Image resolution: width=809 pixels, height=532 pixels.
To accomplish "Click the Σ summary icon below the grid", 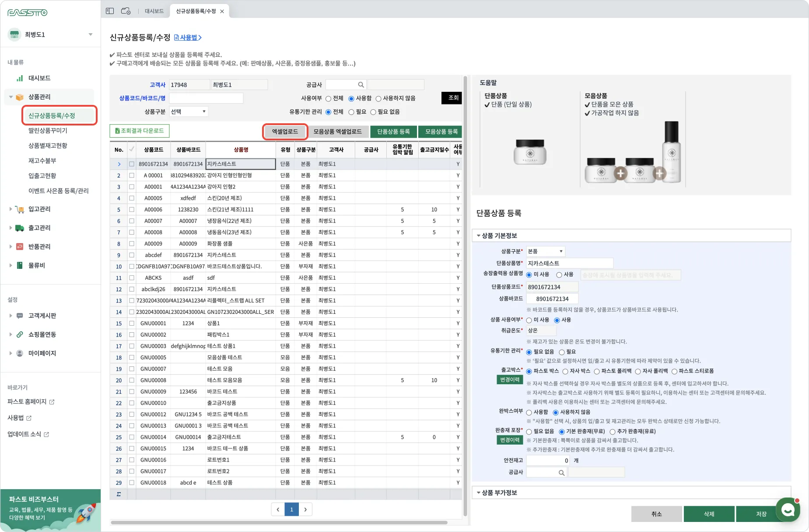I will [119, 494].
